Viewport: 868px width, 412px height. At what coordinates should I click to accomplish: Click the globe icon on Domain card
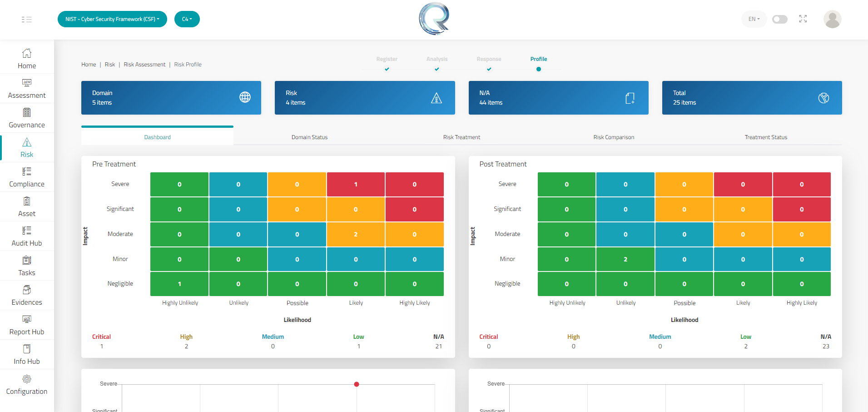click(x=245, y=97)
